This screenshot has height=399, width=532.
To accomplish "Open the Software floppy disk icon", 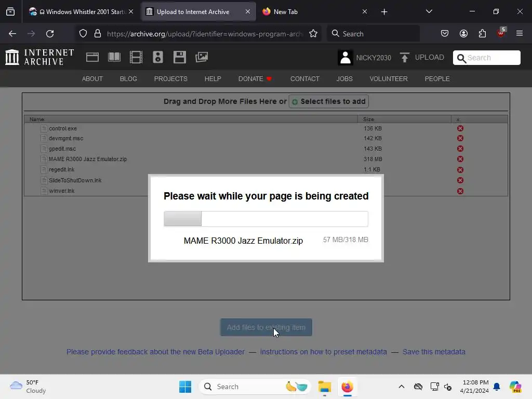I will coord(179,57).
